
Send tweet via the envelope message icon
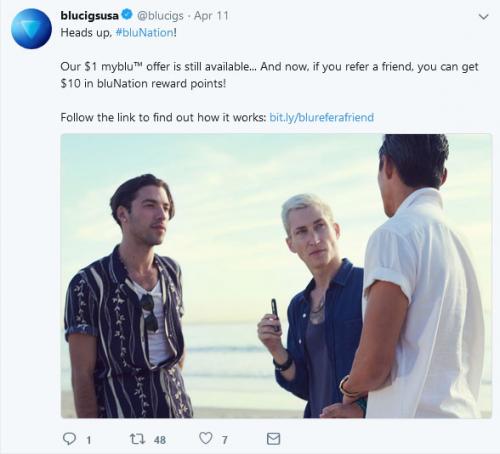tap(273, 439)
